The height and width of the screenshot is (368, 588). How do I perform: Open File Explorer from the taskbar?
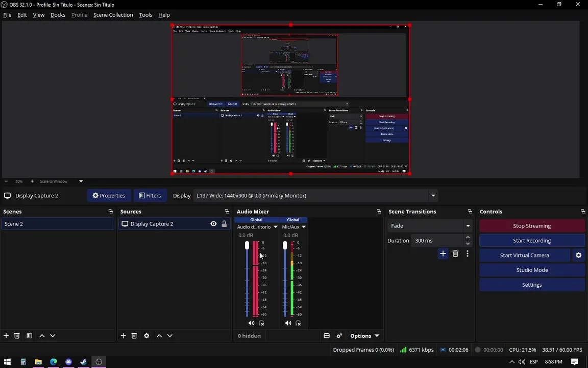coord(38,362)
